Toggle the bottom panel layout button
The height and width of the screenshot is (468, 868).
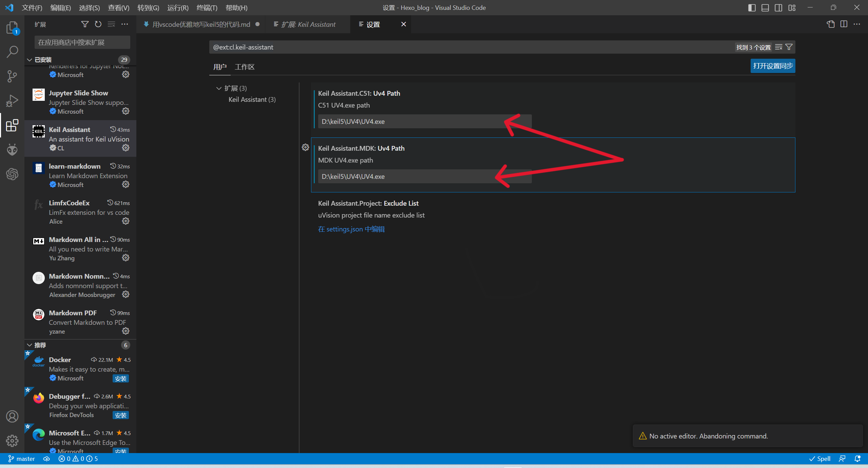(765, 7)
